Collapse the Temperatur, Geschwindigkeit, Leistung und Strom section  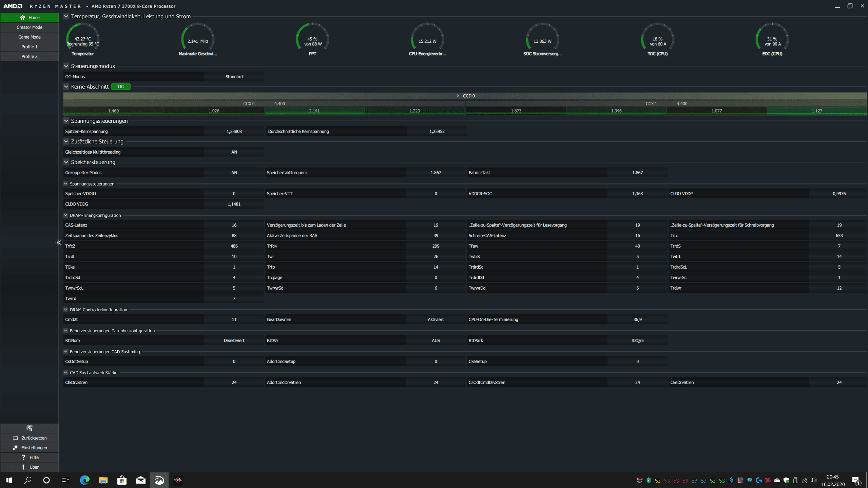66,16
